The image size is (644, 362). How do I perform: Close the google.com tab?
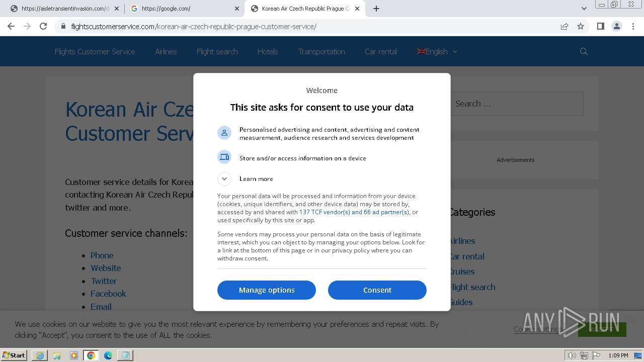[x=237, y=9]
